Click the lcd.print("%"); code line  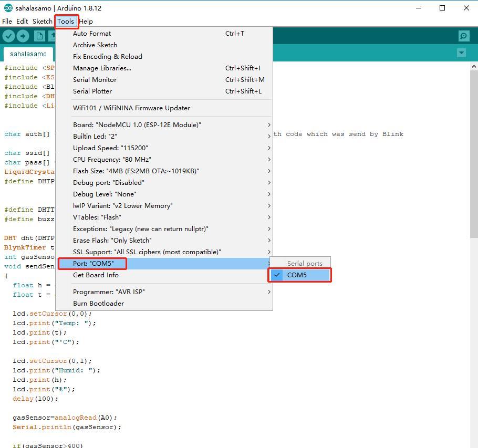click(x=44, y=390)
